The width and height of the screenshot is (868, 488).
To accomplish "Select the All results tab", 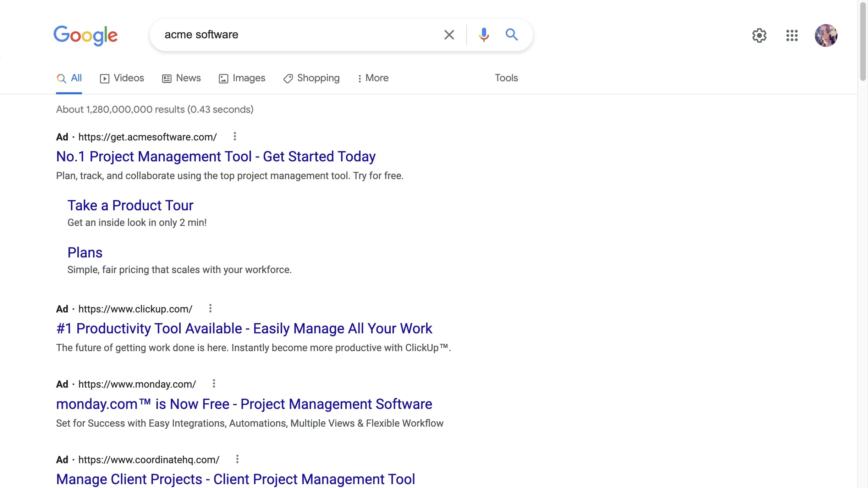I will pos(69,78).
